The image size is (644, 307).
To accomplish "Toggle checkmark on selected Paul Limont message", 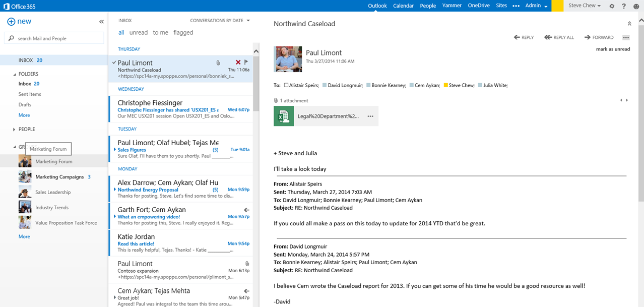I will 114,63.
